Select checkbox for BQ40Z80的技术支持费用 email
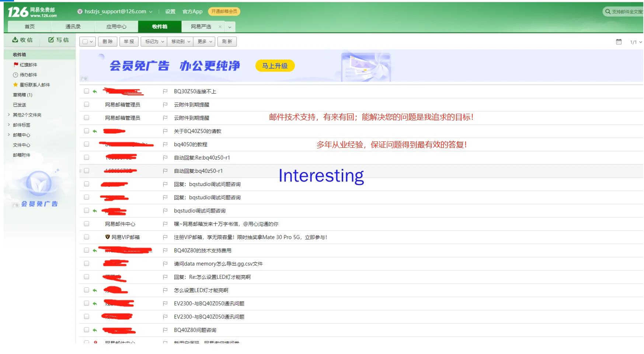This screenshot has height=354, width=644. (87, 250)
